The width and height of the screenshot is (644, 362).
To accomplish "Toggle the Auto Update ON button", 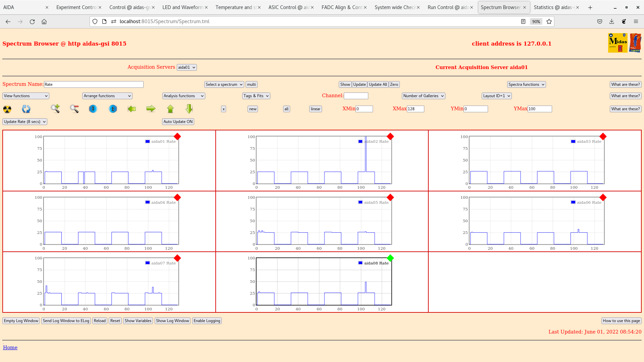I will click(x=178, y=122).
